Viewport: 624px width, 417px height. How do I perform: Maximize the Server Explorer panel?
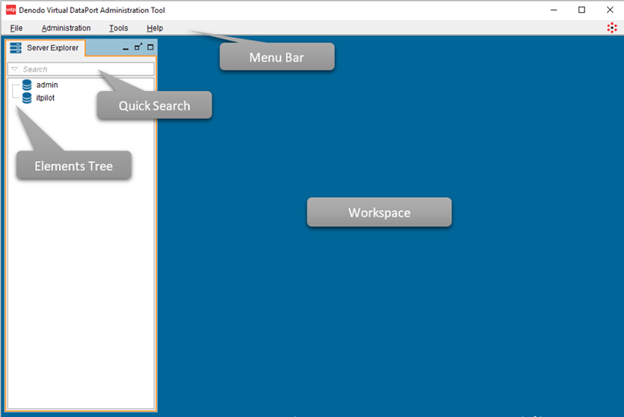(150, 47)
